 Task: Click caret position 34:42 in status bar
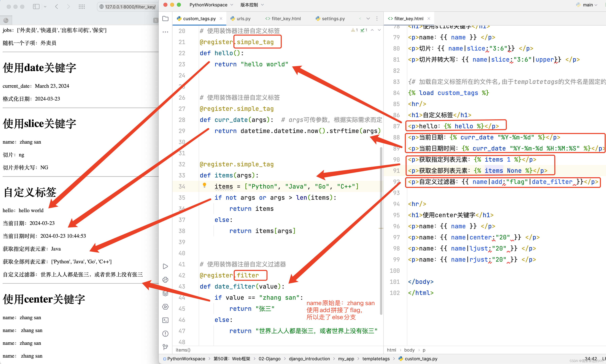pyautogui.click(x=591, y=359)
